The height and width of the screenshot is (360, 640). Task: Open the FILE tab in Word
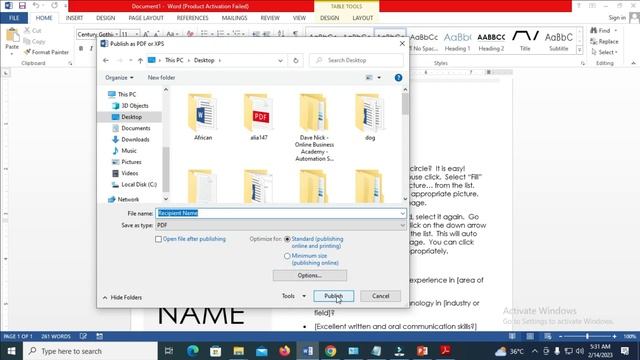coord(14,18)
